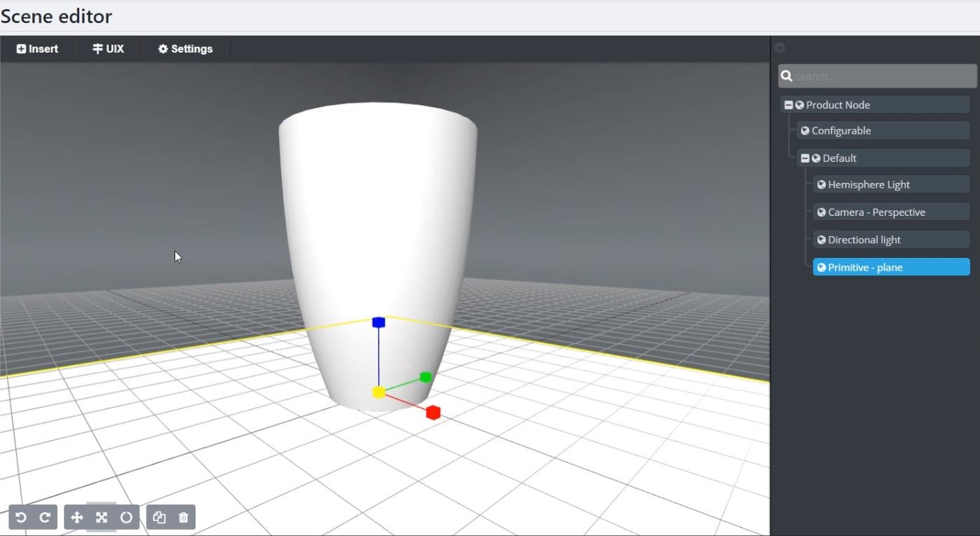Select the Configurable node
Viewport: 980px width, 536px height.
click(x=841, y=131)
